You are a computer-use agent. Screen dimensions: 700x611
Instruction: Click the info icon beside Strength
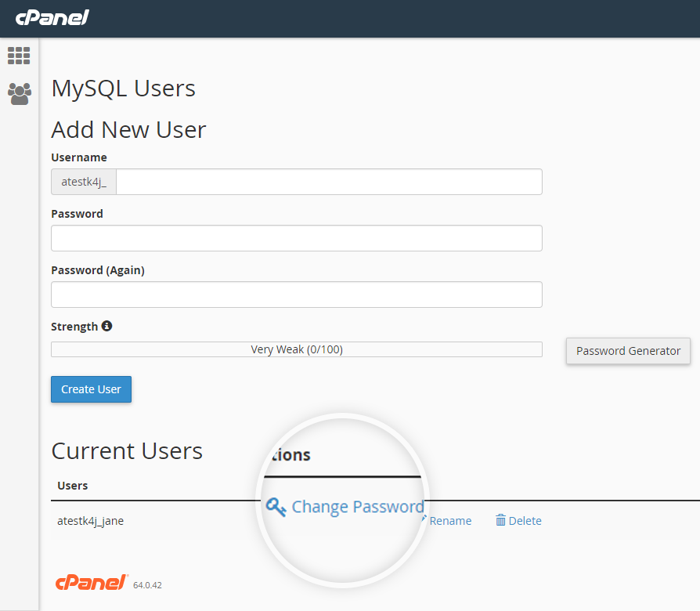106,326
